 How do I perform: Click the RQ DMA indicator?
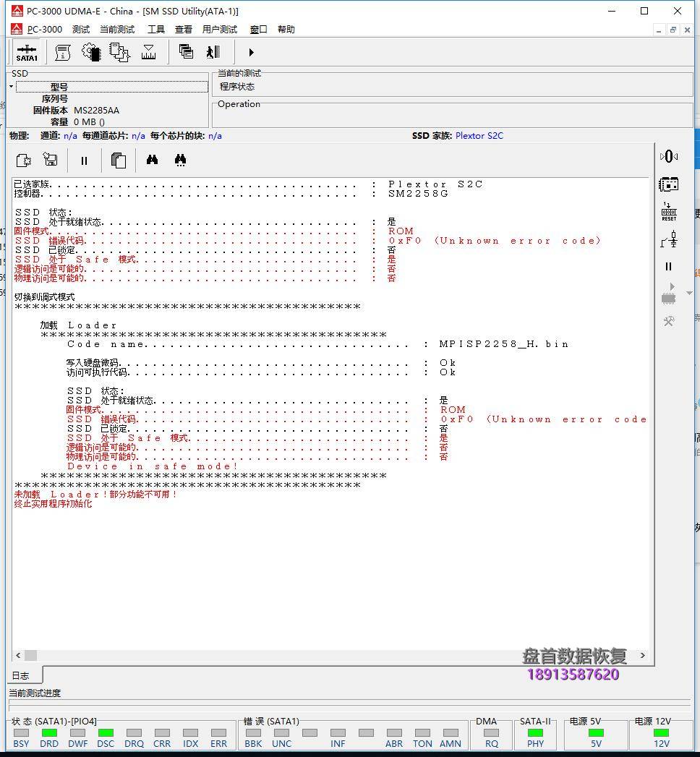492,733
